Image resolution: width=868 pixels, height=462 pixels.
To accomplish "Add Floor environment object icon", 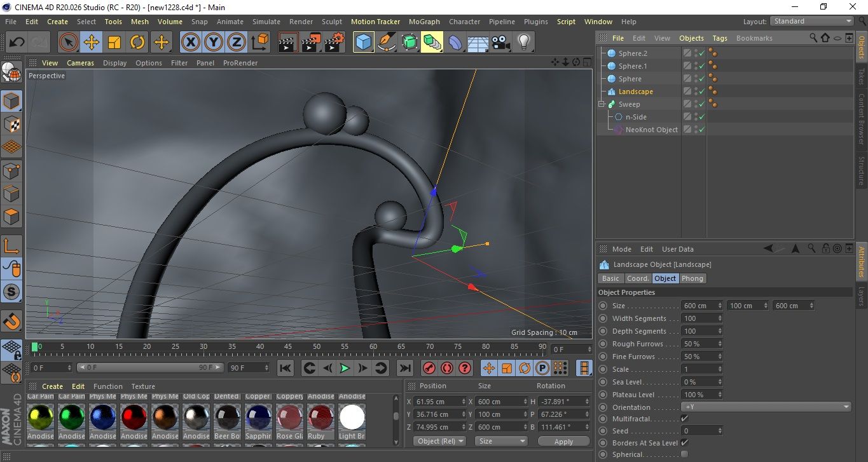I will tap(478, 43).
